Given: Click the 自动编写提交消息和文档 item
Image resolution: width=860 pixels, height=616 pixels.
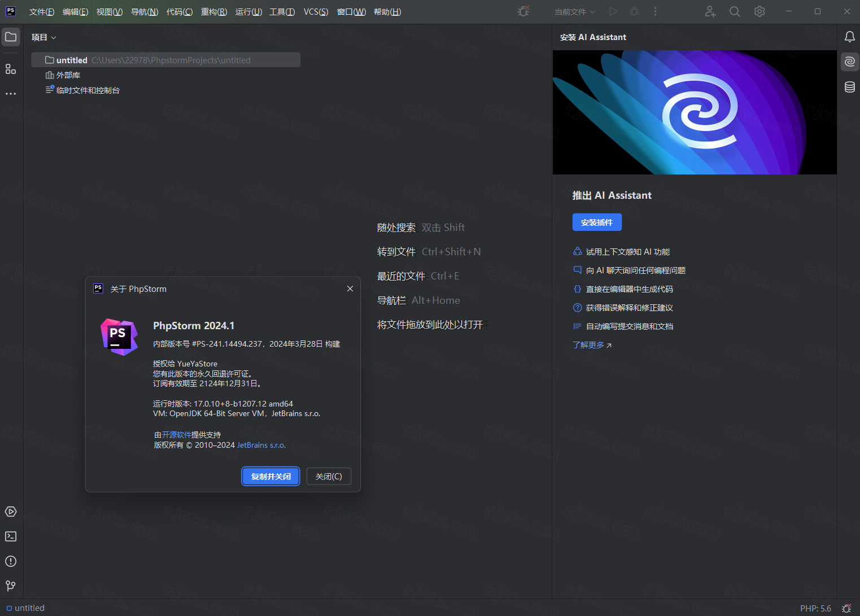Looking at the screenshot, I should [x=623, y=326].
